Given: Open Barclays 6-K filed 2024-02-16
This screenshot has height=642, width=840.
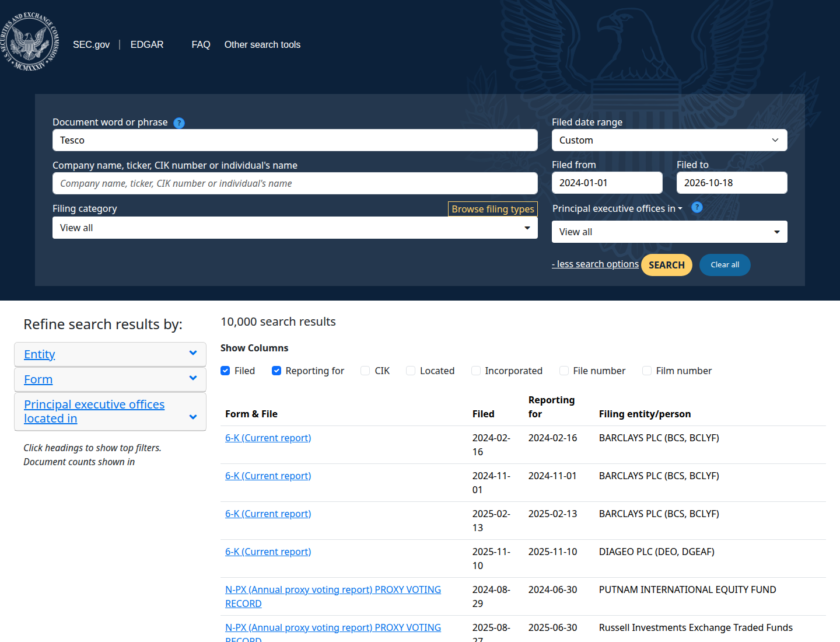Looking at the screenshot, I should (x=268, y=438).
